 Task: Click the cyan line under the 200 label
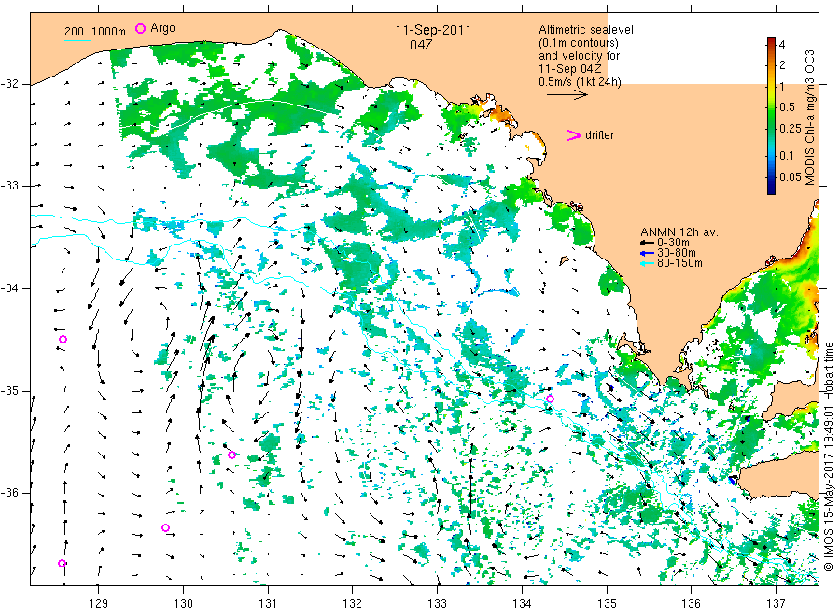point(77,39)
